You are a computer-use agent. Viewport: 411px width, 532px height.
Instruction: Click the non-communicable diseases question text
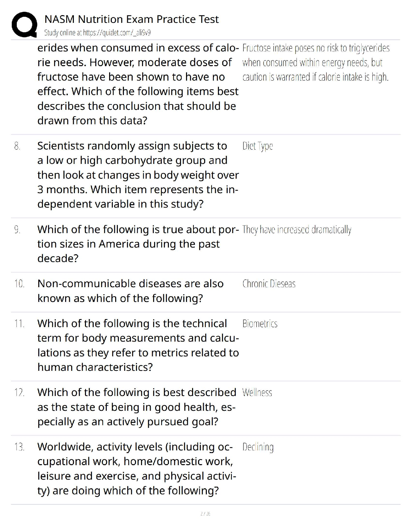tap(130, 291)
